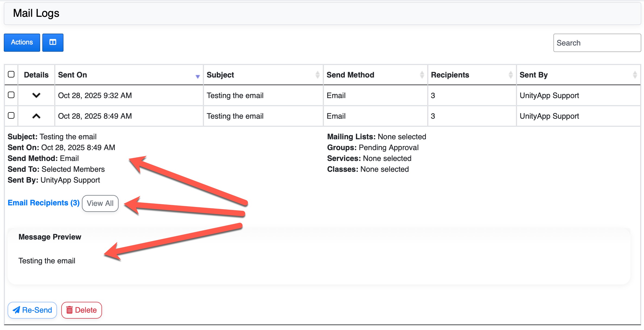Viewport: 644px width, 330px height.
Task: Click the Recipients column sort arrows
Action: (511, 75)
